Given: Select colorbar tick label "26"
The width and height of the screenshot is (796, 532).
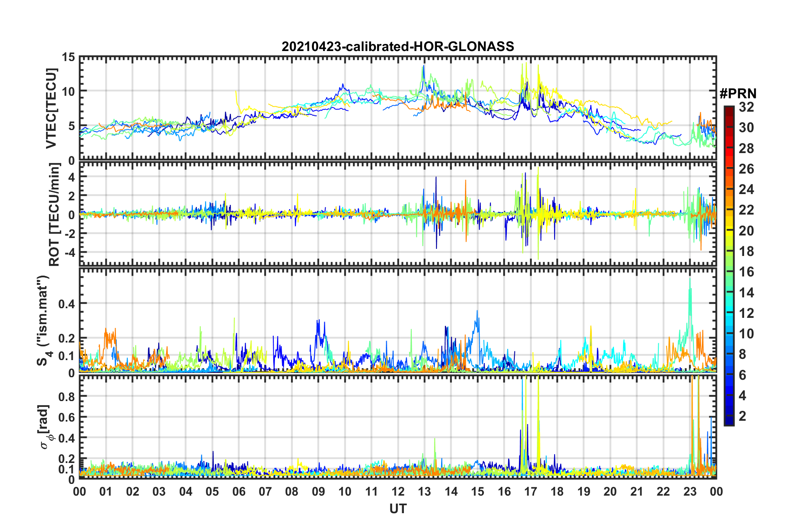Looking at the screenshot, I should pyautogui.click(x=746, y=169).
